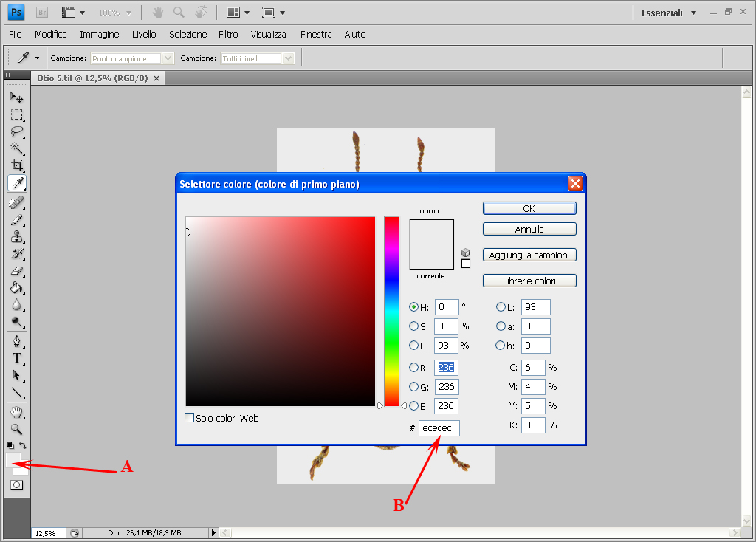Viewport: 756px width, 542px height.
Task: Expand the Eyedropper tool preset picker
Action: point(37,58)
